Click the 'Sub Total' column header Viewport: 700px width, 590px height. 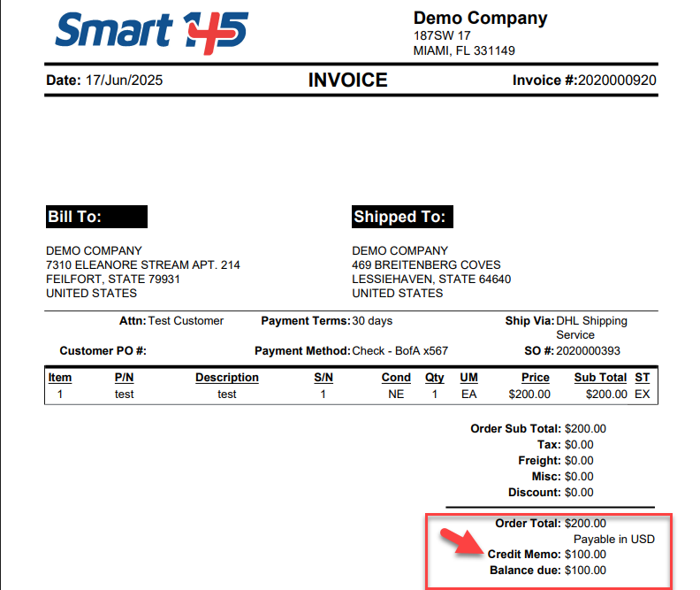point(600,378)
